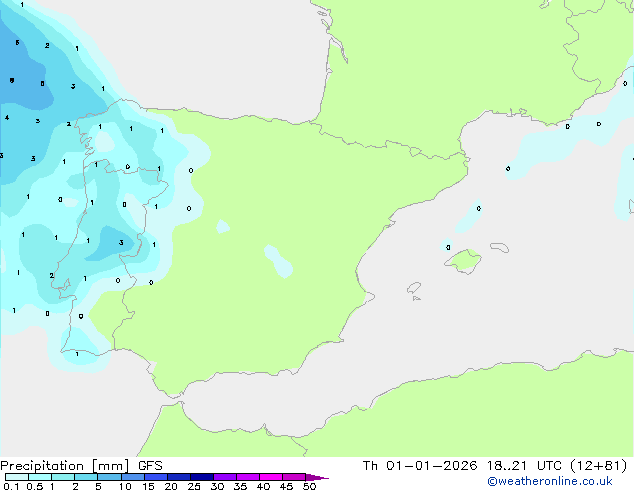Select the 15–20 mm legend swatch
The width and height of the screenshot is (634, 490).
point(156,477)
